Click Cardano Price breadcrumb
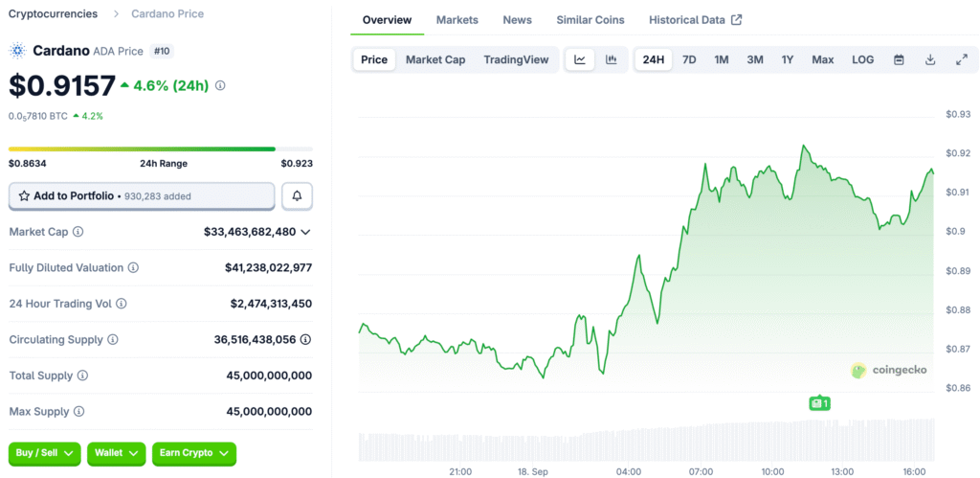Screen dimensions: 980x478 click(167, 13)
